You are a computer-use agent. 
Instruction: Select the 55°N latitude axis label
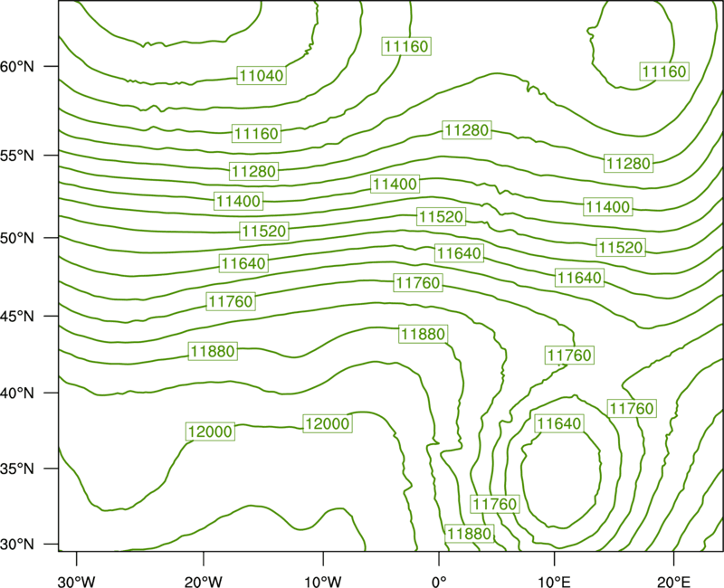tap(17, 155)
